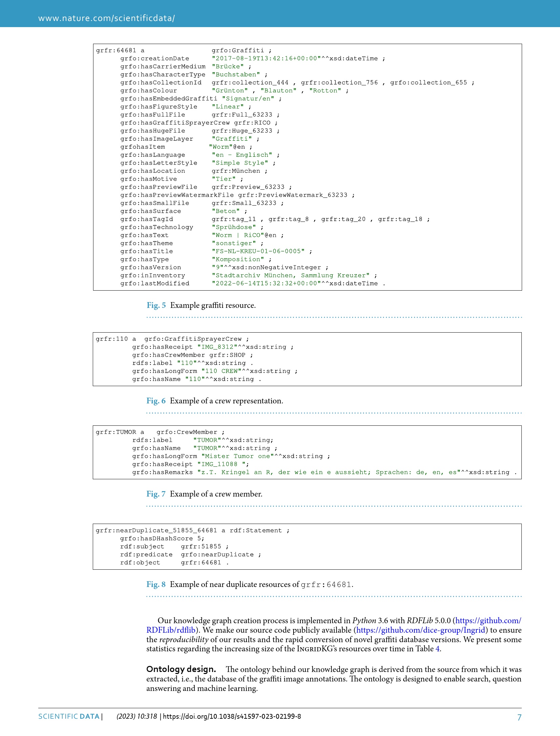Click the italic word "reproducibility"
The height and width of the screenshot is (736, 560).
tap(184, 639)
